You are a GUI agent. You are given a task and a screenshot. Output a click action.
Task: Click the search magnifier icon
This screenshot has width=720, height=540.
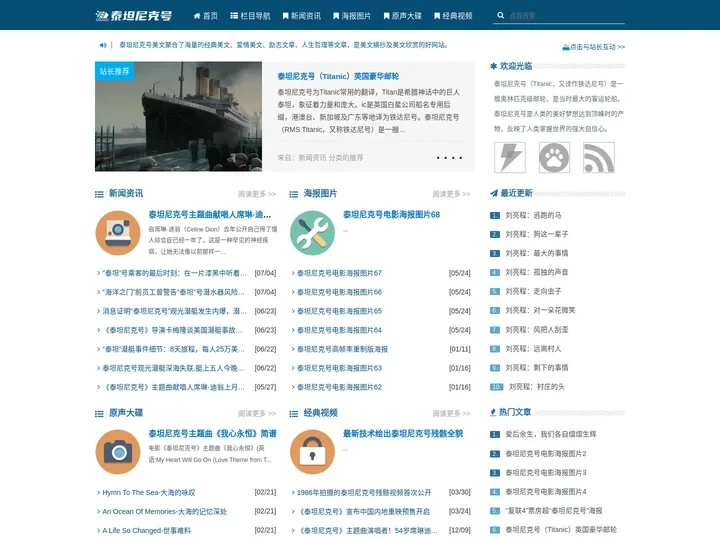tap(501, 15)
